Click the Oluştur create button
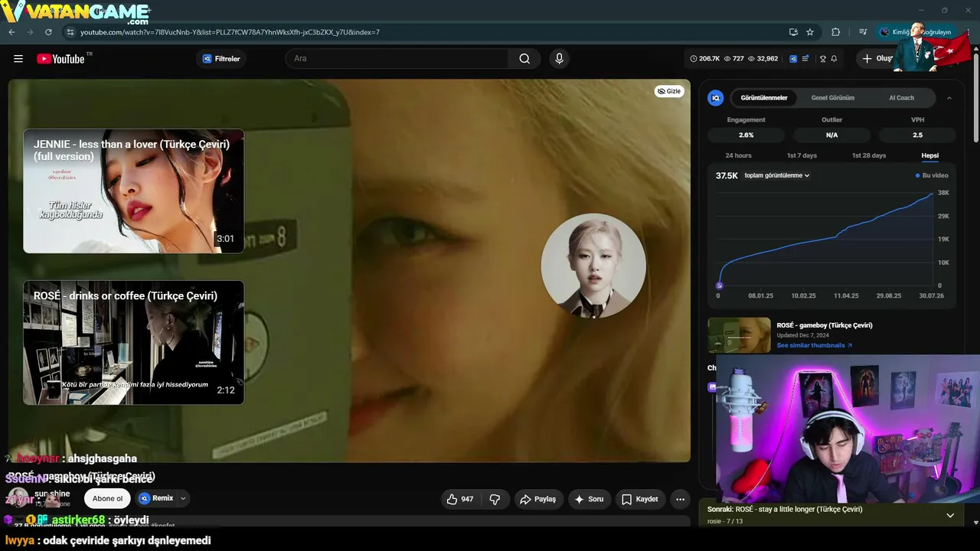This screenshot has width=980, height=551. tap(877, 59)
